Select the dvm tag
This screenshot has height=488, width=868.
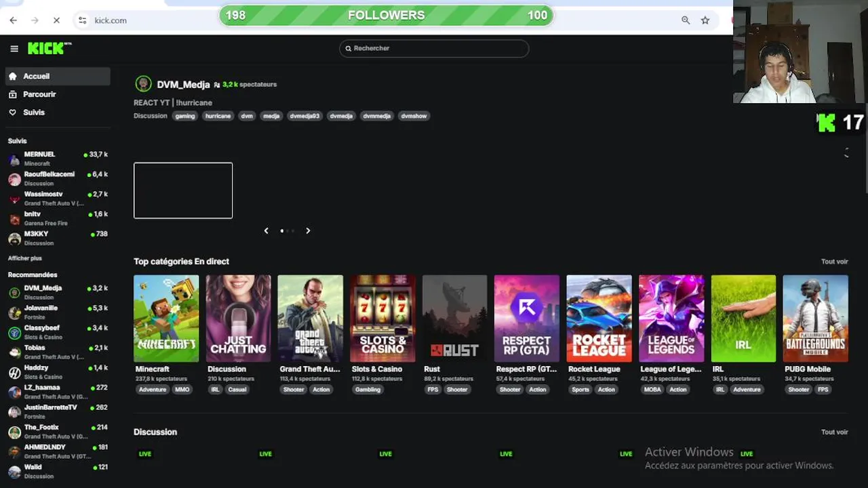pyautogui.click(x=247, y=116)
